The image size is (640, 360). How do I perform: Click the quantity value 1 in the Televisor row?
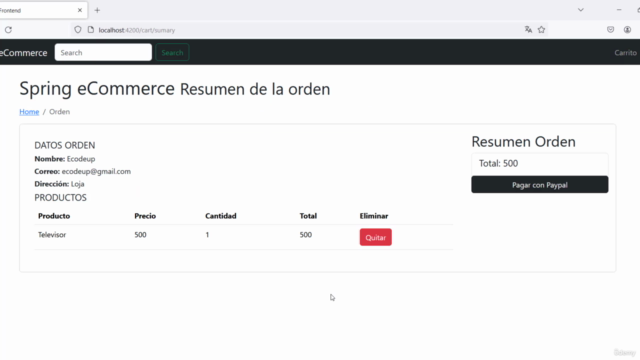tap(207, 235)
